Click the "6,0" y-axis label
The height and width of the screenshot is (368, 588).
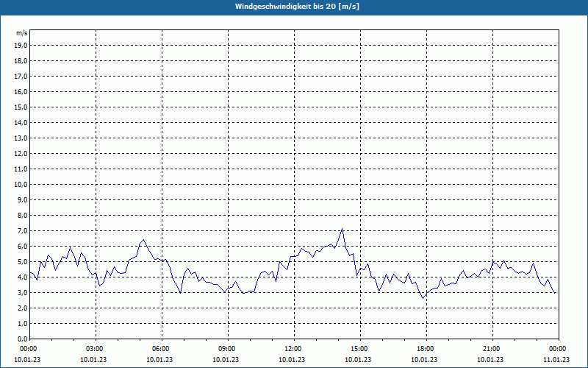tap(22, 247)
